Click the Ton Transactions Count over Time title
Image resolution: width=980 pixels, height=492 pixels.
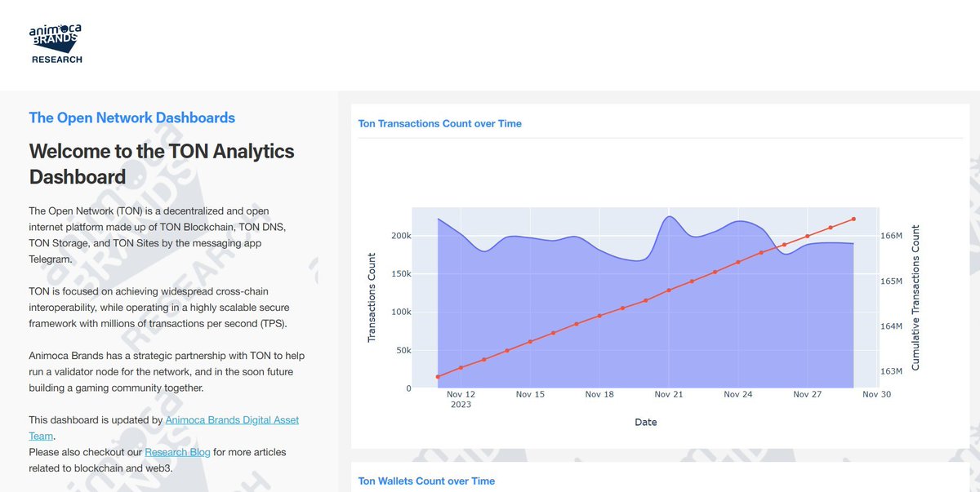(x=439, y=124)
